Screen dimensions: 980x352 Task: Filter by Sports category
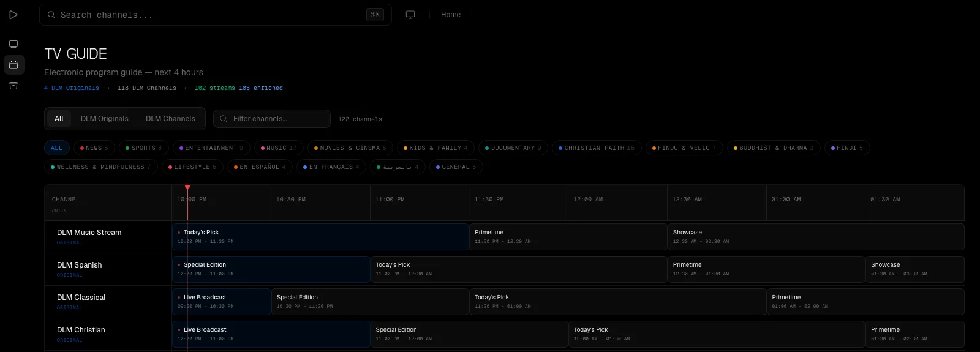click(x=143, y=148)
